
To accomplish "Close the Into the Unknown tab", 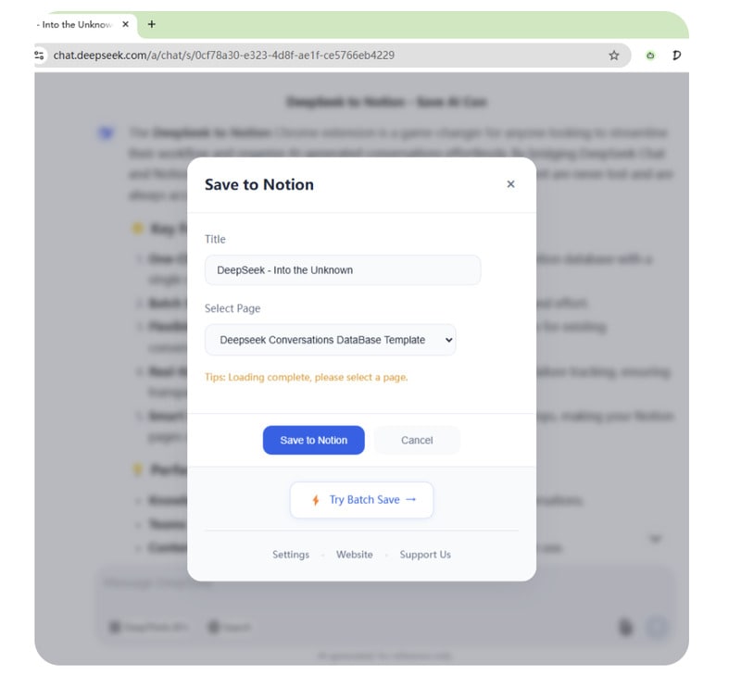I will point(126,24).
